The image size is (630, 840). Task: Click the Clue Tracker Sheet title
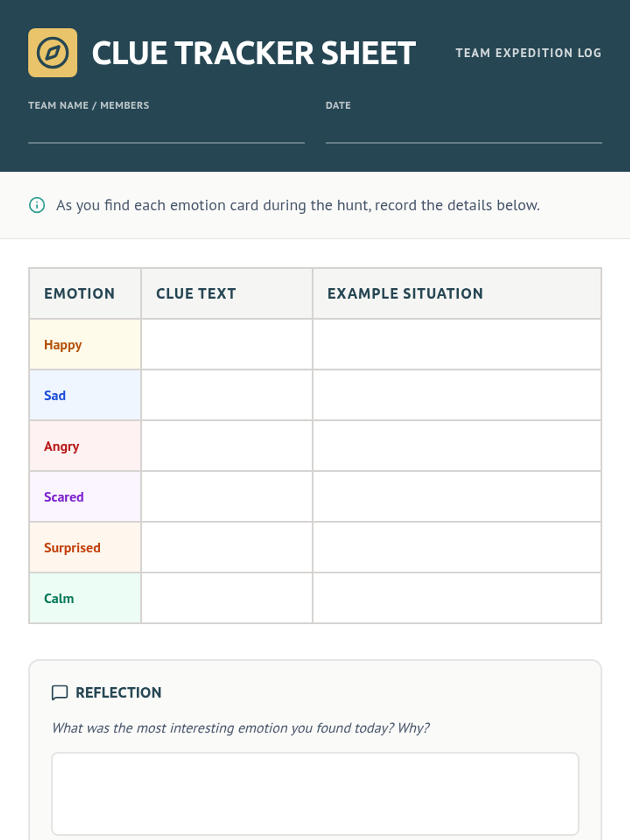coord(254,53)
